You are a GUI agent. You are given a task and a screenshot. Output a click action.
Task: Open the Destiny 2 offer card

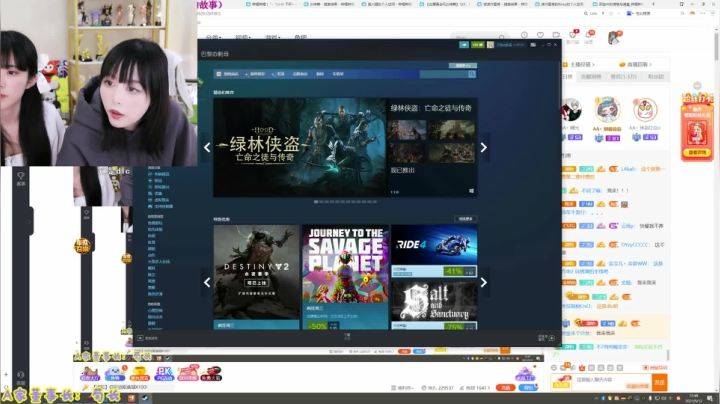[256, 277]
